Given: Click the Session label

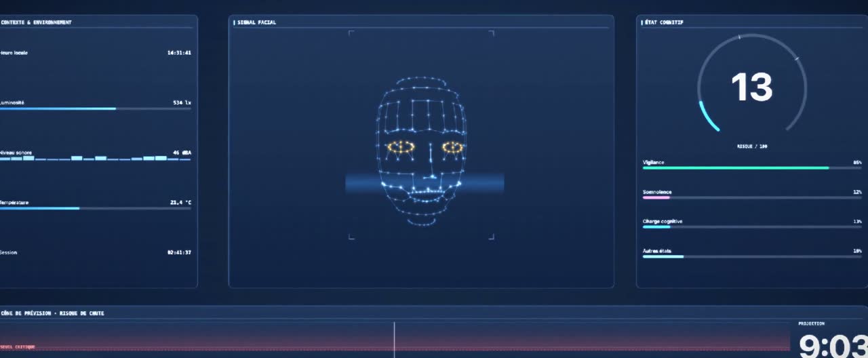Looking at the screenshot, I should click(x=9, y=252).
